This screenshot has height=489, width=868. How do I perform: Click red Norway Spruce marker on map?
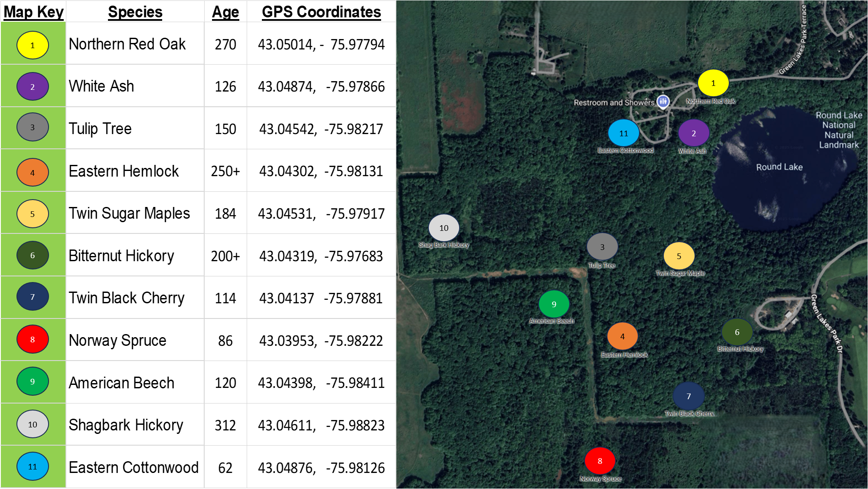600,461
